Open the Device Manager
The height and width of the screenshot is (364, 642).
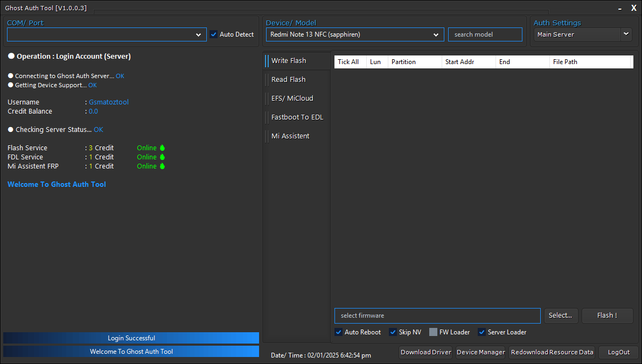[x=480, y=352]
